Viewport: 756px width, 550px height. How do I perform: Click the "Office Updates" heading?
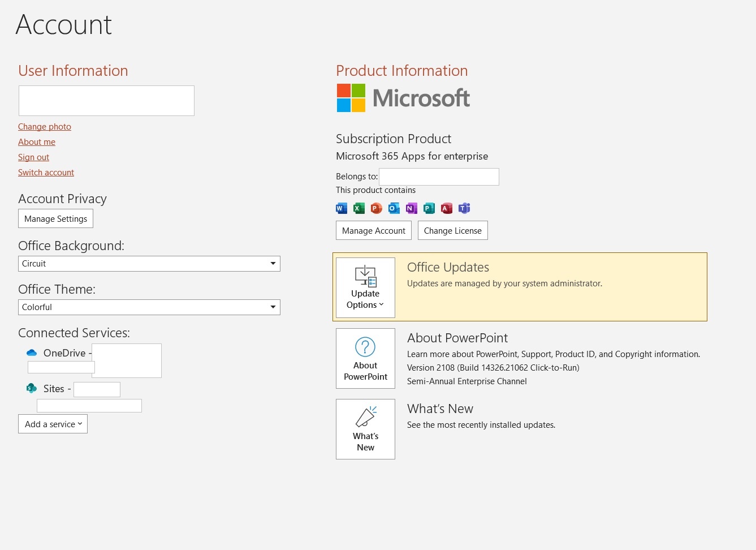448,267
